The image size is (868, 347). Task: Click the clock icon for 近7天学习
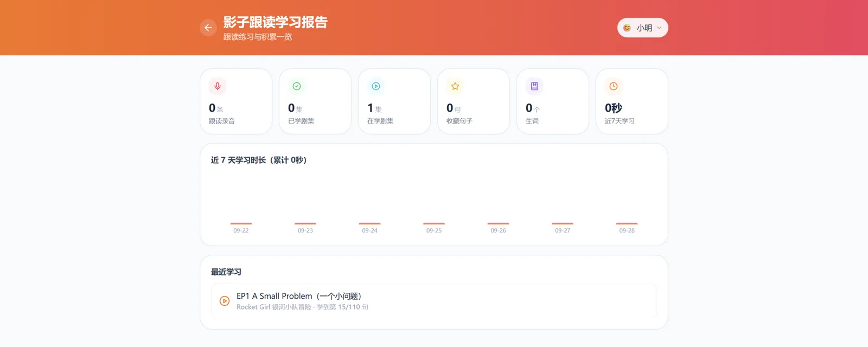(x=614, y=86)
